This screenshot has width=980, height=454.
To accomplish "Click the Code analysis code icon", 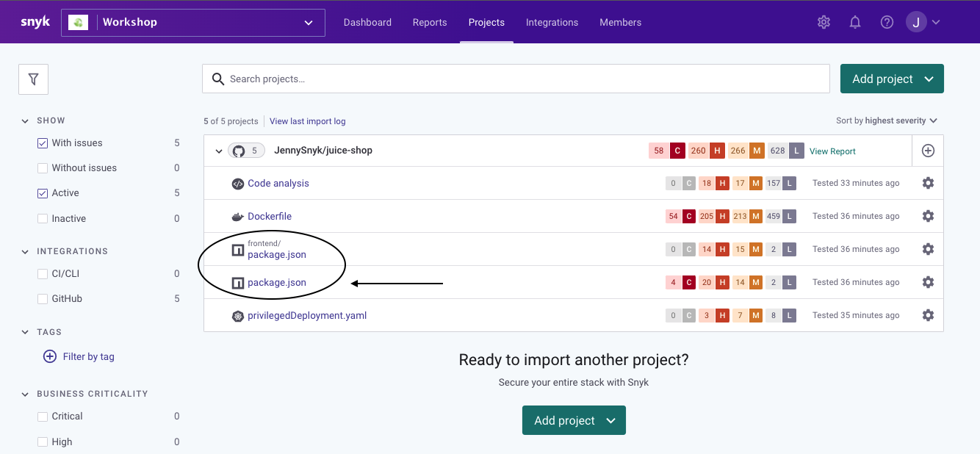I will (237, 184).
